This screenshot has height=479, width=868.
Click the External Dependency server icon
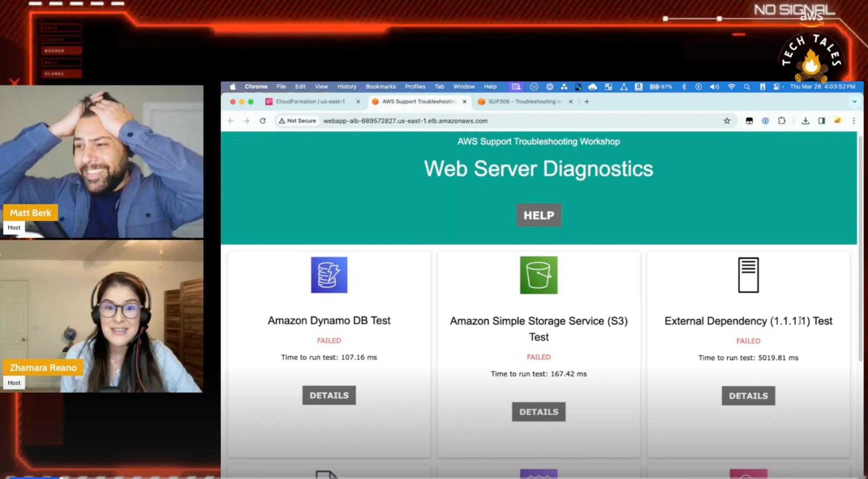point(748,275)
